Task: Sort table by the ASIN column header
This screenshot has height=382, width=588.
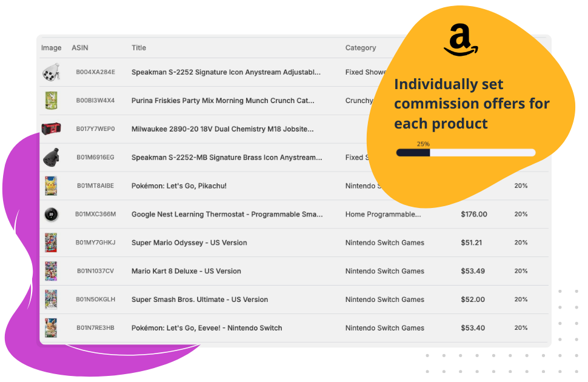Action: tap(80, 48)
